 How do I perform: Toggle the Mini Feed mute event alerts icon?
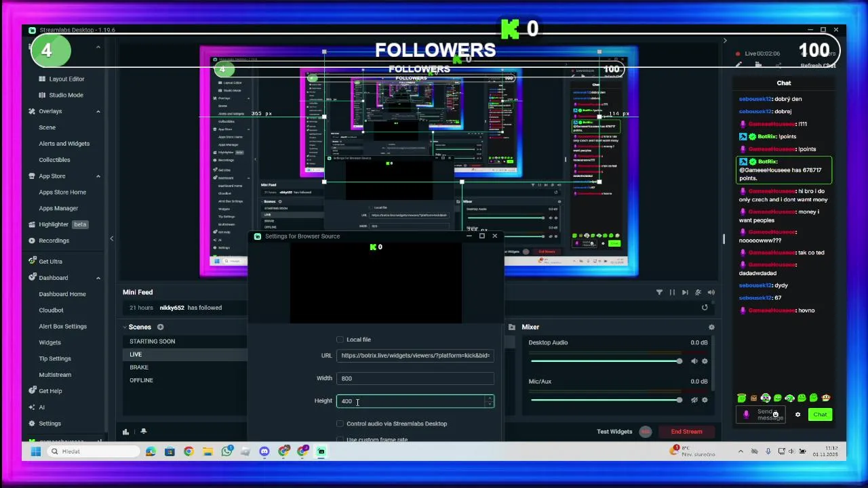click(698, 293)
